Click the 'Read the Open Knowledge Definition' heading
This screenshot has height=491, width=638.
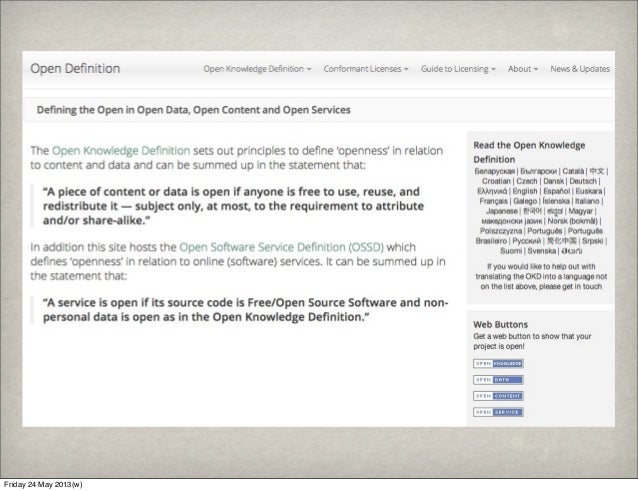pos(529,152)
